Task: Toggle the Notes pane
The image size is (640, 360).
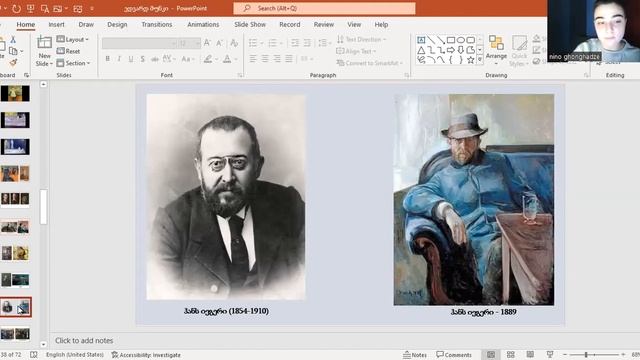Action: 415,355
